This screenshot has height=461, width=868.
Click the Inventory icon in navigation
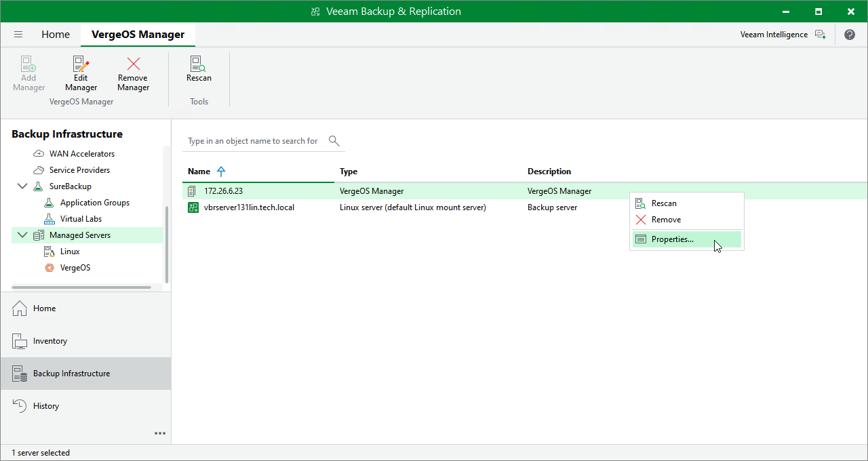[20, 341]
